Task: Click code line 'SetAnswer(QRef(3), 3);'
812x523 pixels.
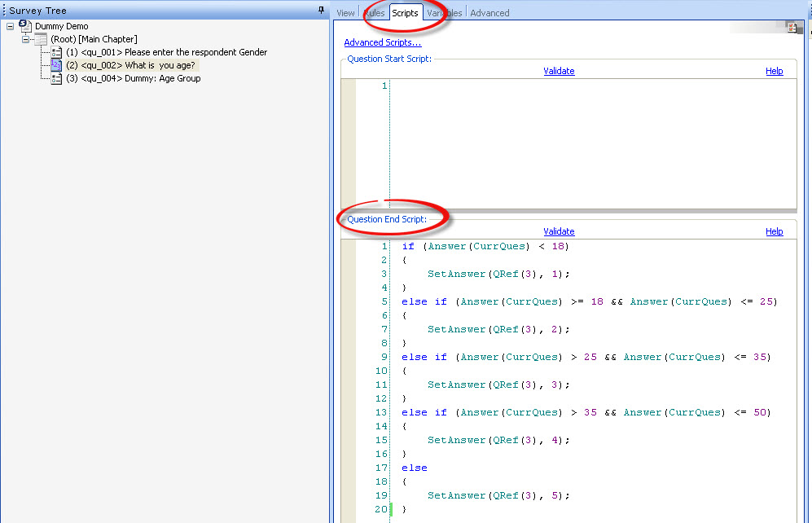Action: 498,385
